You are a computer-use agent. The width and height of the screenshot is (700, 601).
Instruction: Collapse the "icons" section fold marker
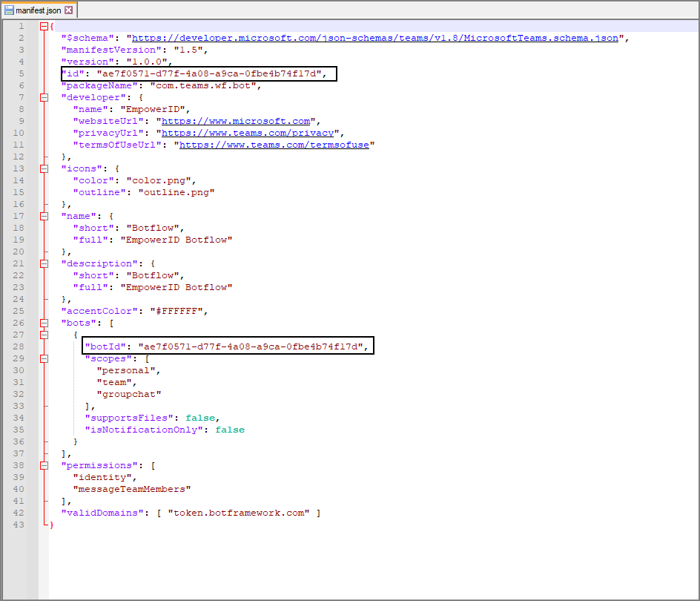coord(44,168)
